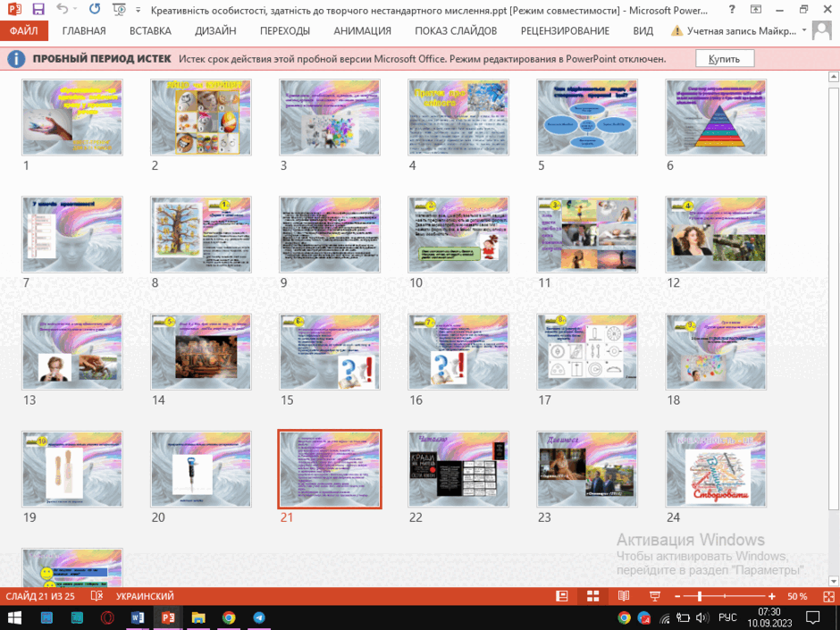Click the zoom in plus button

click(771, 596)
